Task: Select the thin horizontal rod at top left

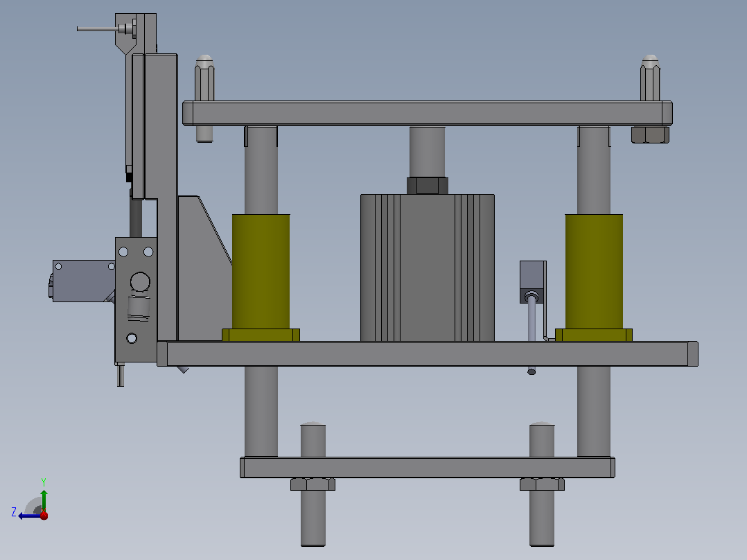Action: tap(98, 29)
